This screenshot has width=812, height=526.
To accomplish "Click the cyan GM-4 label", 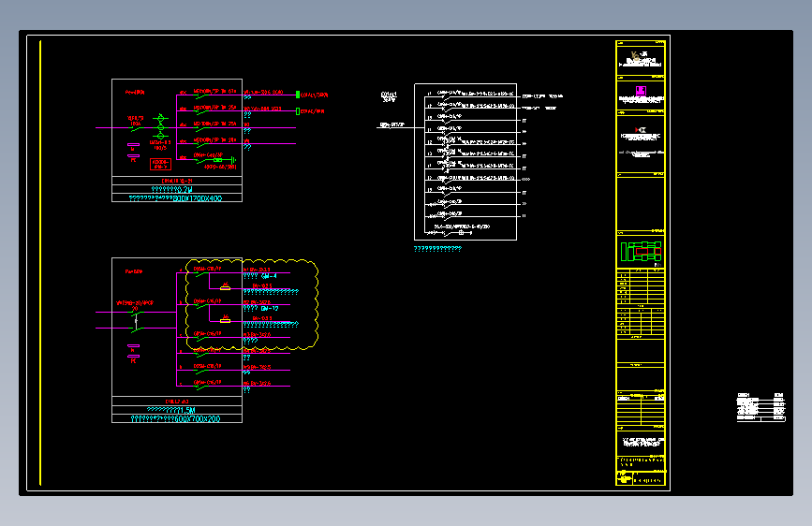I will click(270, 276).
